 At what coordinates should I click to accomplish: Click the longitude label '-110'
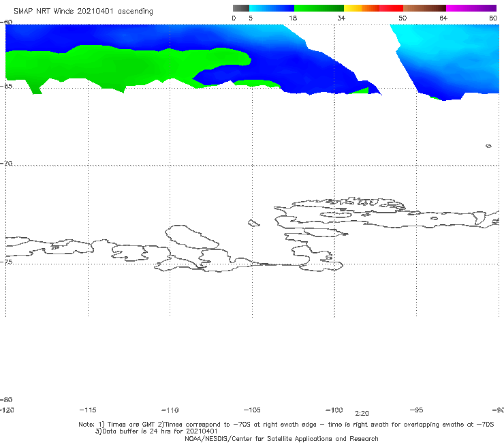point(170,410)
